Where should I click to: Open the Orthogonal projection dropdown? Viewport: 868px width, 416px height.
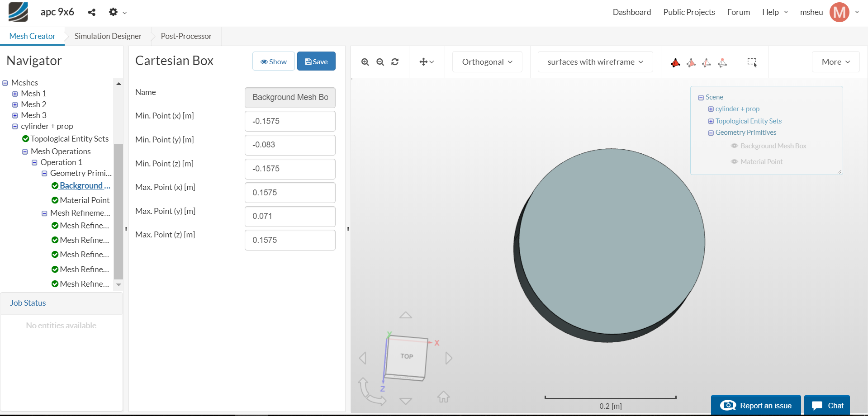[487, 62]
